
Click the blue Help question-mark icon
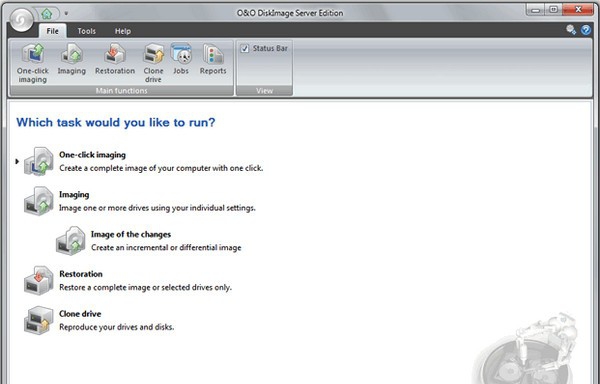586,29
